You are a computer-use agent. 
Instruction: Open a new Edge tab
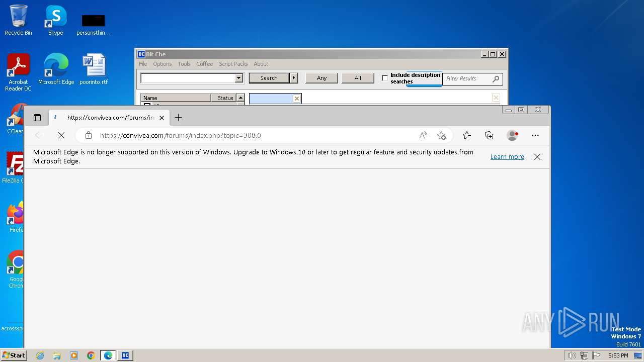pos(178,118)
